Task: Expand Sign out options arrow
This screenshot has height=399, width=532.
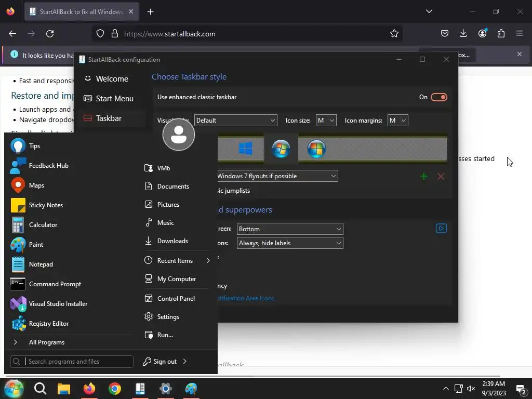Action: (185, 362)
